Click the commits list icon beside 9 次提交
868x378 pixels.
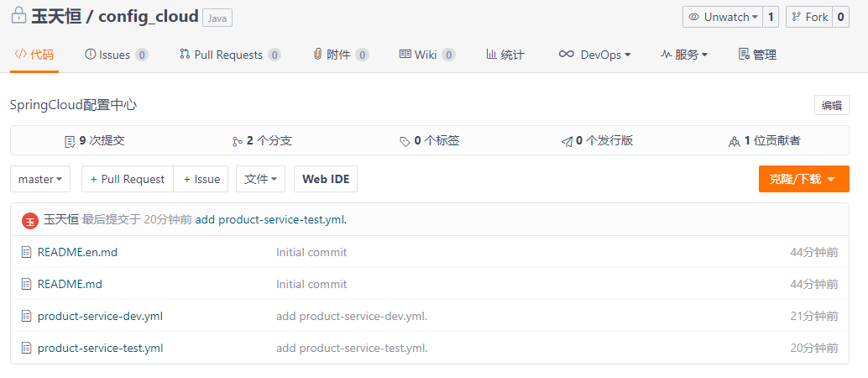tap(70, 141)
